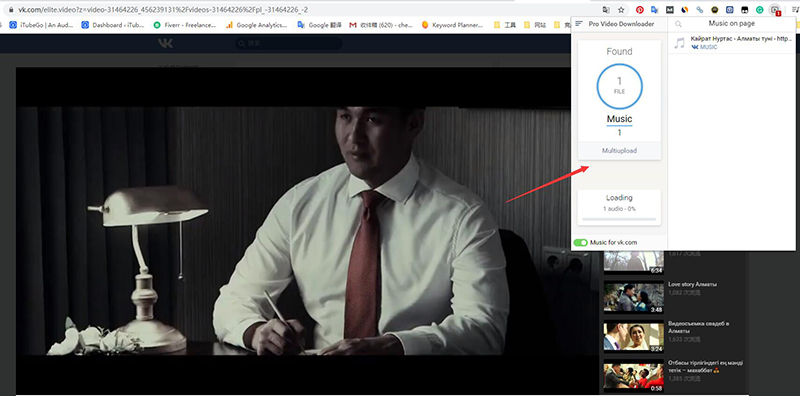
Task: Open the iTubeGo | An Aud... bookmark
Action: (x=42, y=24)
